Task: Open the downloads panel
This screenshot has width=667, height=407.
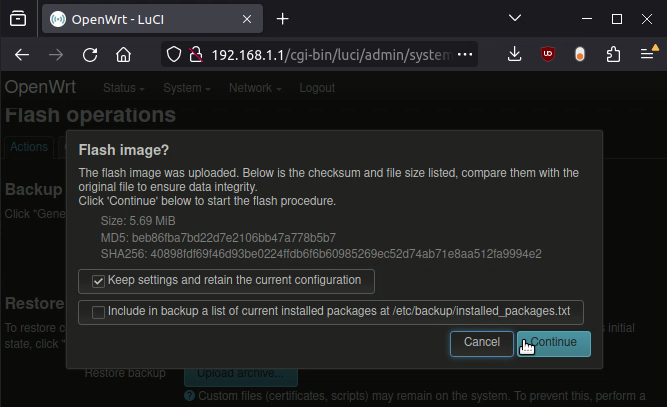Action: click(514, 54)
